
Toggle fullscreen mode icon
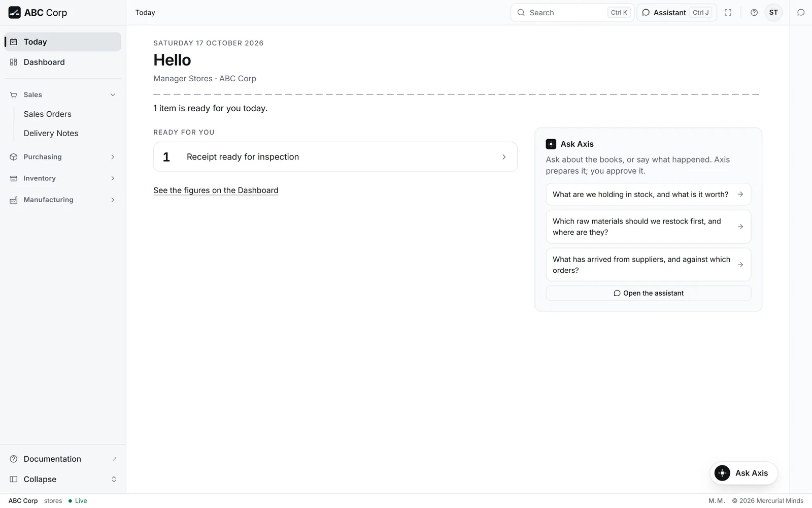(728, 13)
